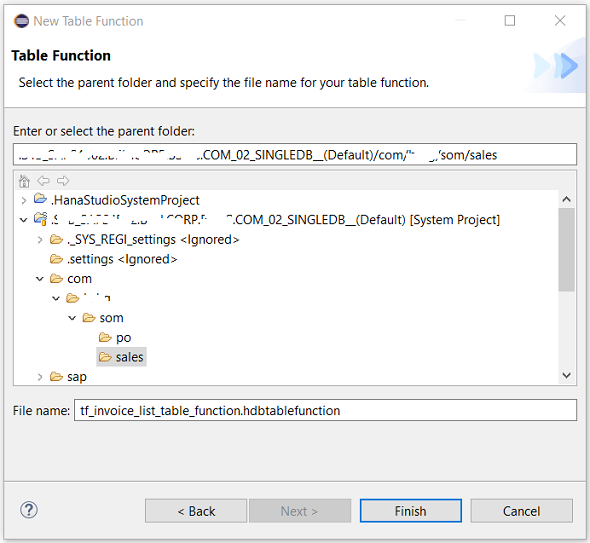Click the Finish button
Image resolution: width=590 pixels, height=543 pixels.
(411, 511)
